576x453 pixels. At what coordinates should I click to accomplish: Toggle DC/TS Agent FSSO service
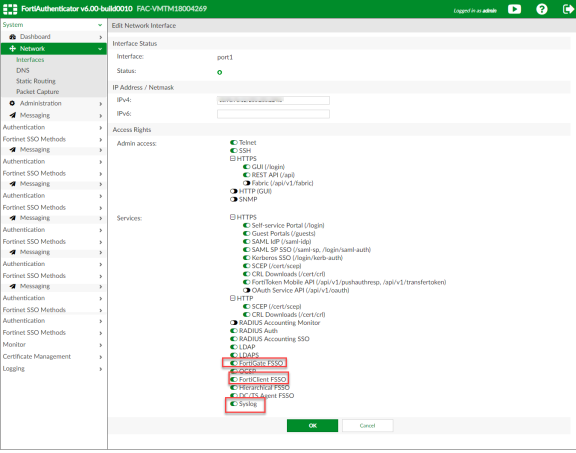tap(234, 396)
